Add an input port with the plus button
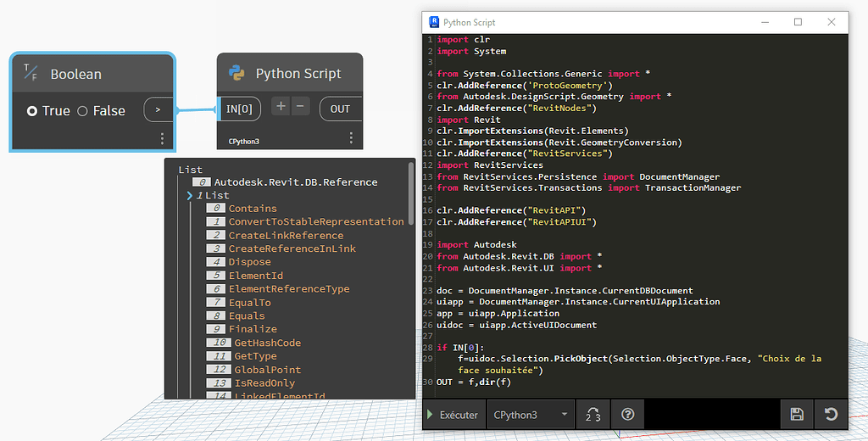 click(x=281, y=107)
